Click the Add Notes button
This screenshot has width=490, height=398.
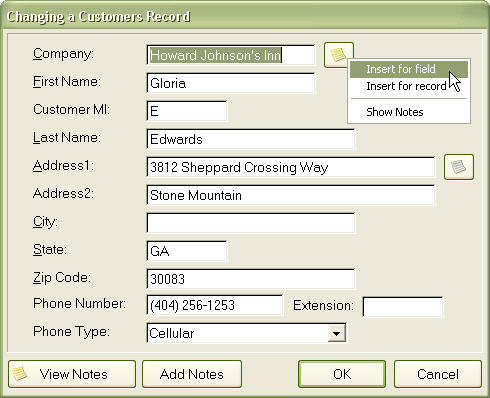tap(192, 374)
